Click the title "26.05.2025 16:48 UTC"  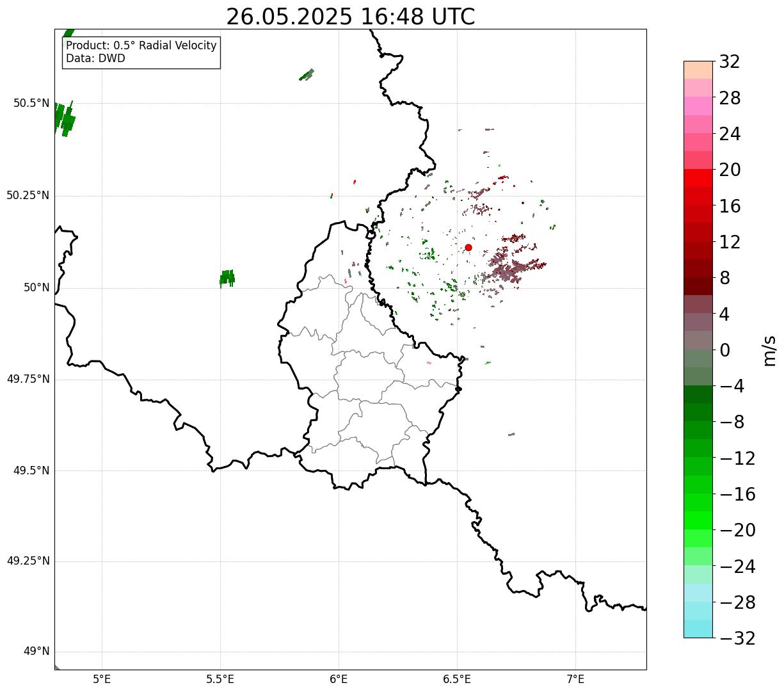click(x=351, y=17)
